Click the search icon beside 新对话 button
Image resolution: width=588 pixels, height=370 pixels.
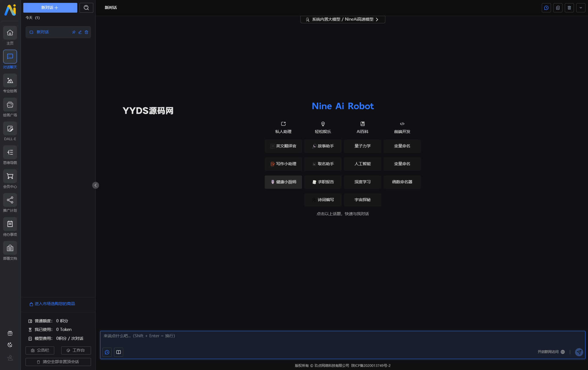tap(86, 8)
